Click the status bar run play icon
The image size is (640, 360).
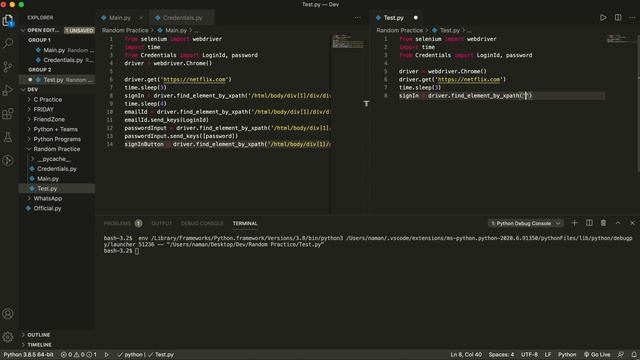(107, 355)
